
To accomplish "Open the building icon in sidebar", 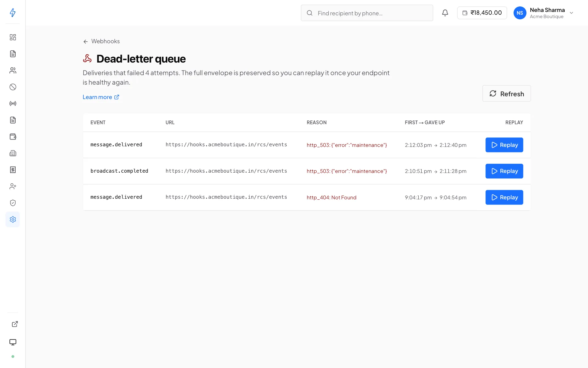I will click(x=13, y=153).
